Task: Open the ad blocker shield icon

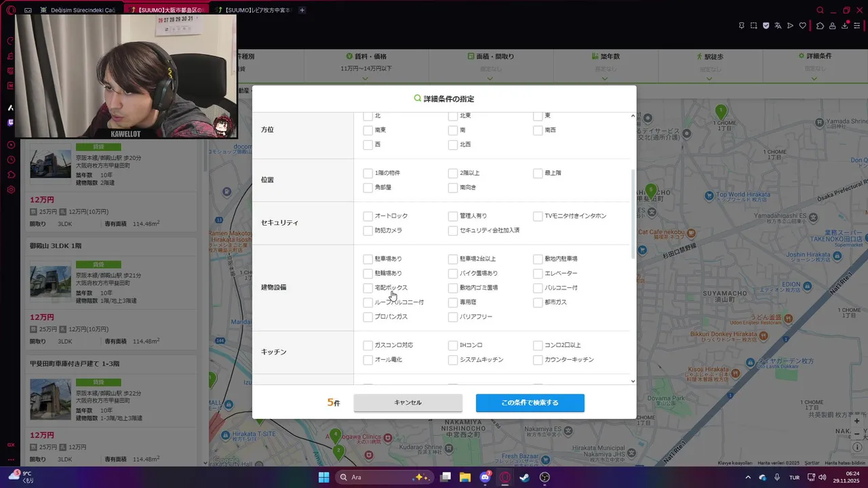Action: (766, 26)
